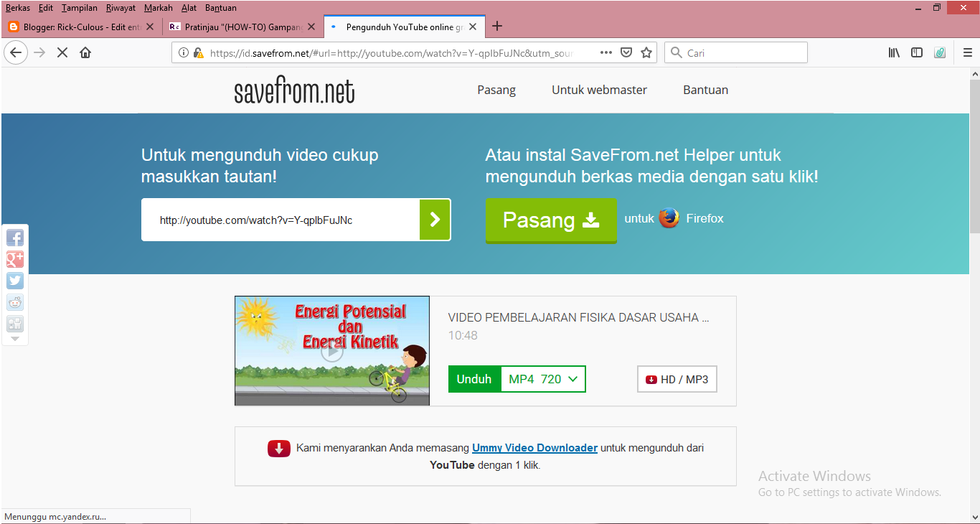Click the forward navigation arrow
Viewport: 980px width, 524px height.
tap(39, 52)
